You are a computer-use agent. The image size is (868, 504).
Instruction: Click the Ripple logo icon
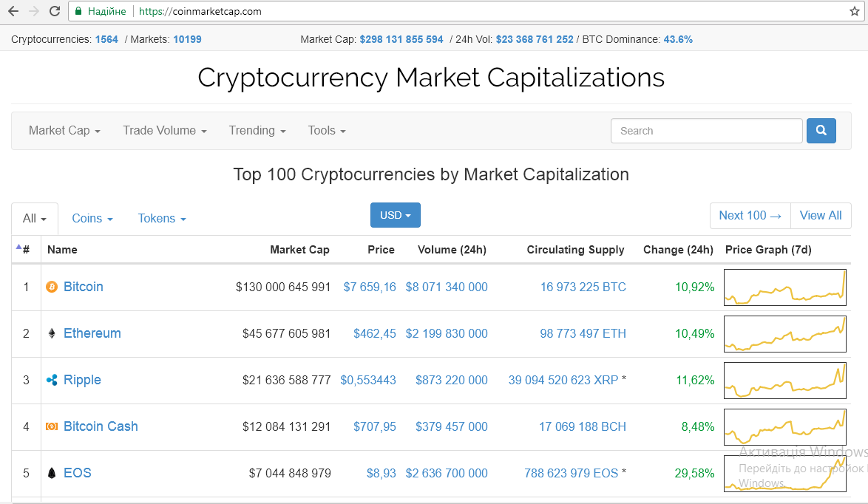tap(52, 380)
